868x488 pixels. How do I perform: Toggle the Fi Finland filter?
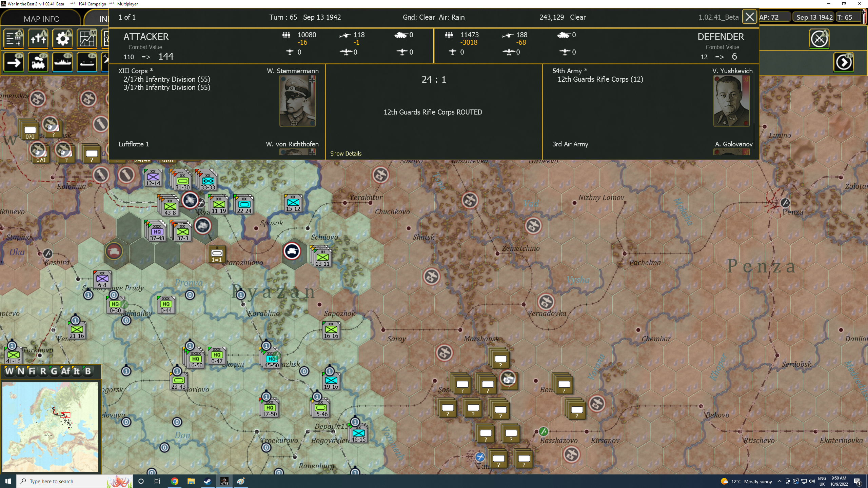pos(32,371)
